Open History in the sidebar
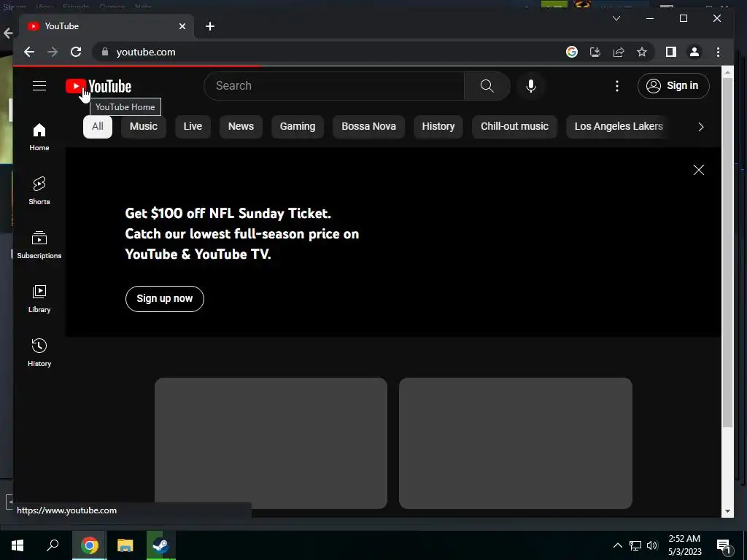Image resolution: width=747 pixels, height=560 pixels. pyautogui.click(x=39, y=352)
